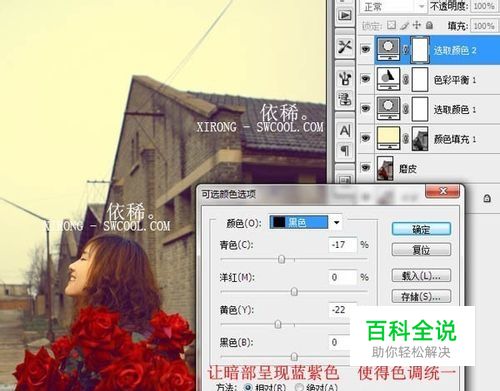Select the layer named 色彩平衡 1
The width and height of the screenshot is (500, 391).
pyautogui.click(x=455, y=80)
